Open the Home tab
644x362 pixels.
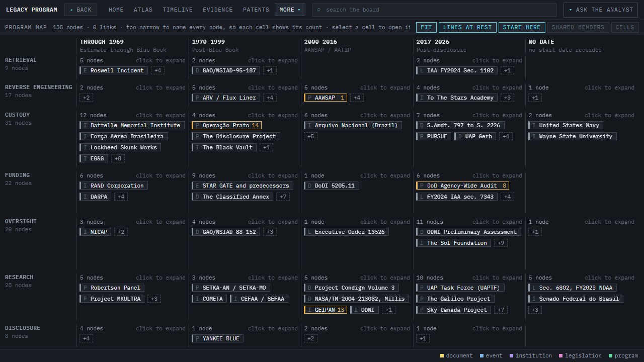pyautogui.click(x=116, y=10)
